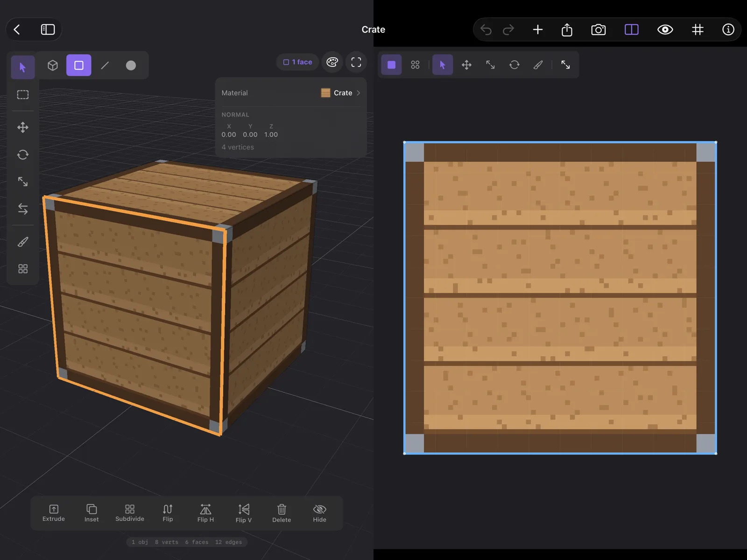Switch to object selection mode cube icon
Viewport: 747px width, 560px height.
tap(53, 65)
